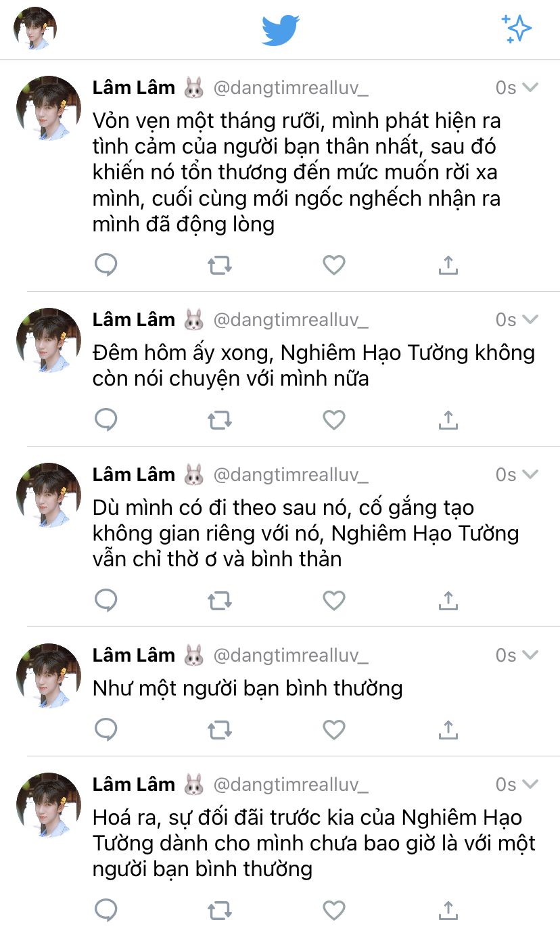Share the tweet starting "Vỏn vẹn một tháng rưỡi"
Viewport: 560px width, 935px height.
(448, 265)
